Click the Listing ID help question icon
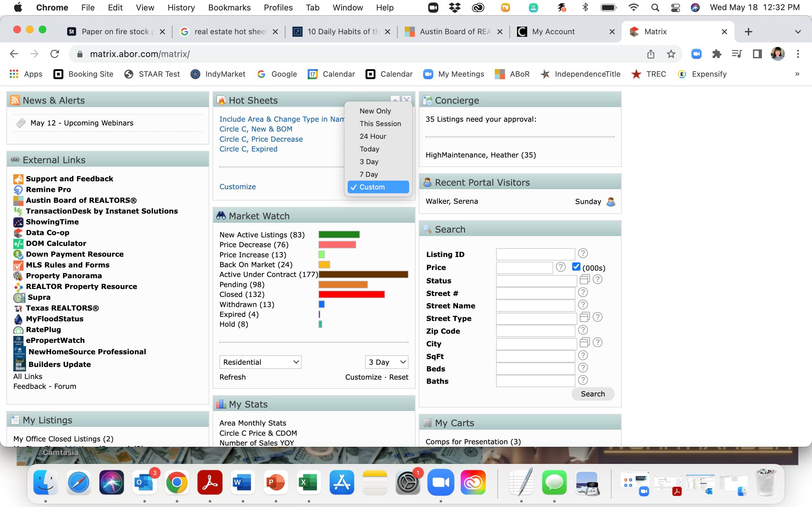This screenshot has height=507, width=812. (583, 253)
